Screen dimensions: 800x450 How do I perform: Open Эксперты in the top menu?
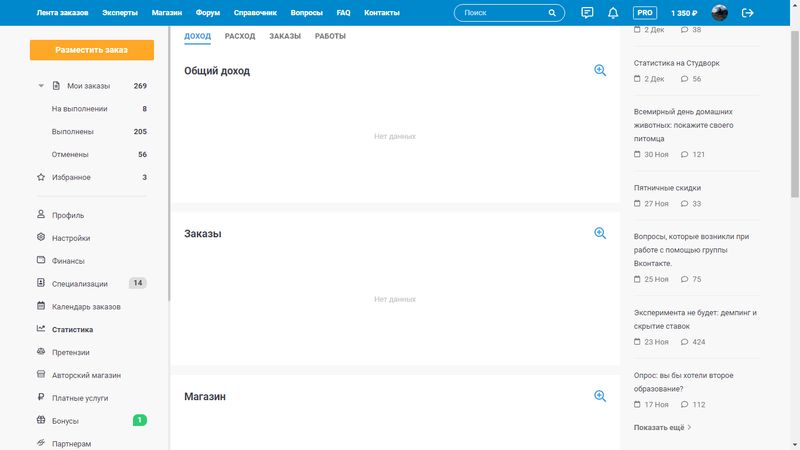(120, 13)
